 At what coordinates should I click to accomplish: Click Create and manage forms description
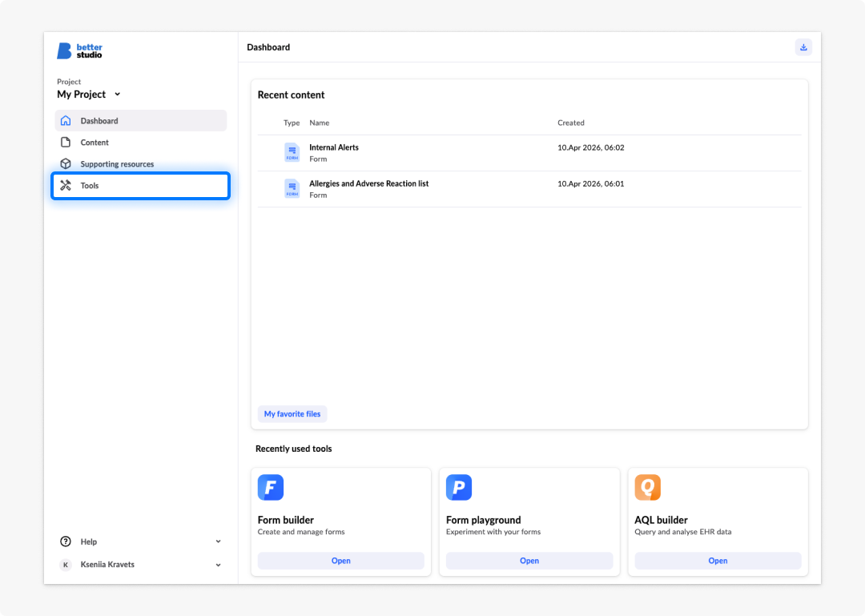(301, 532)
